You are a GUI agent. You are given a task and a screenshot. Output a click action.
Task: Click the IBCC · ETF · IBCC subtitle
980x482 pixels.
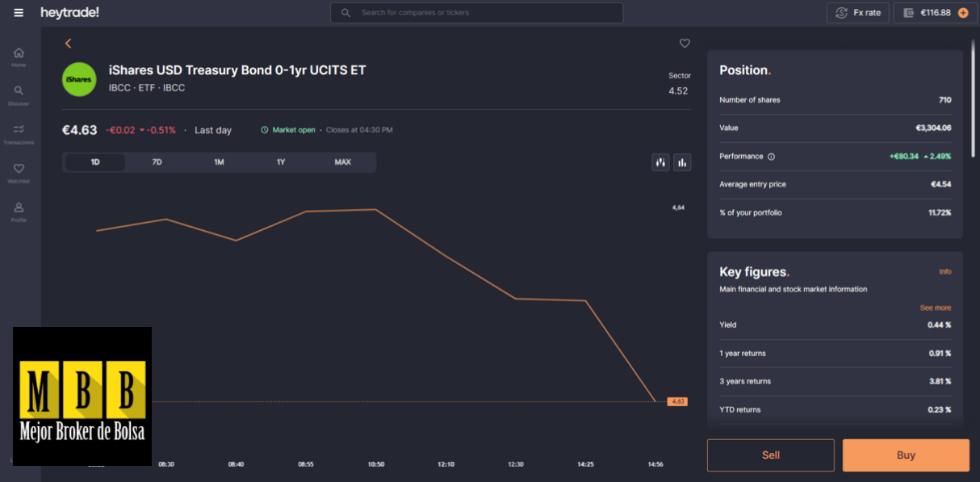[x=147, y=88]
